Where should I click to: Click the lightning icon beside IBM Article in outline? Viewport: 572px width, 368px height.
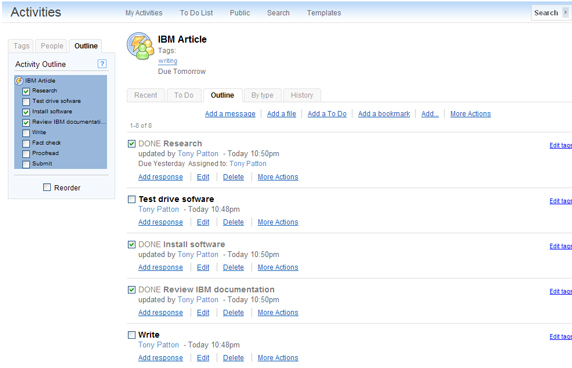(19, 81)
